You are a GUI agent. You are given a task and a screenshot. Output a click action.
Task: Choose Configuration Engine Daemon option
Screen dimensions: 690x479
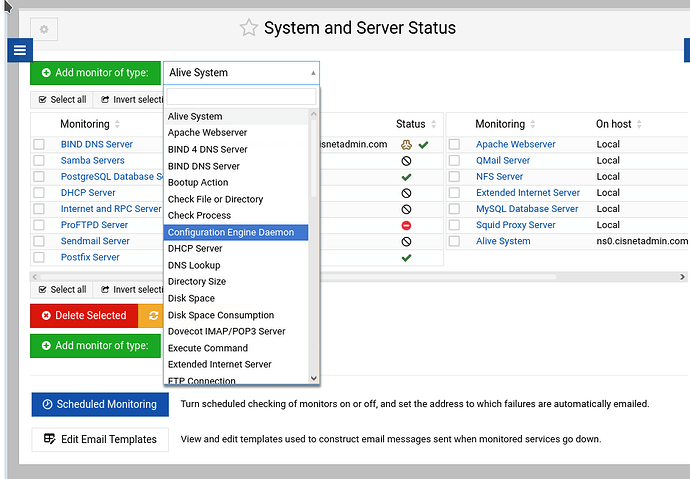click(x=236, y=232)
